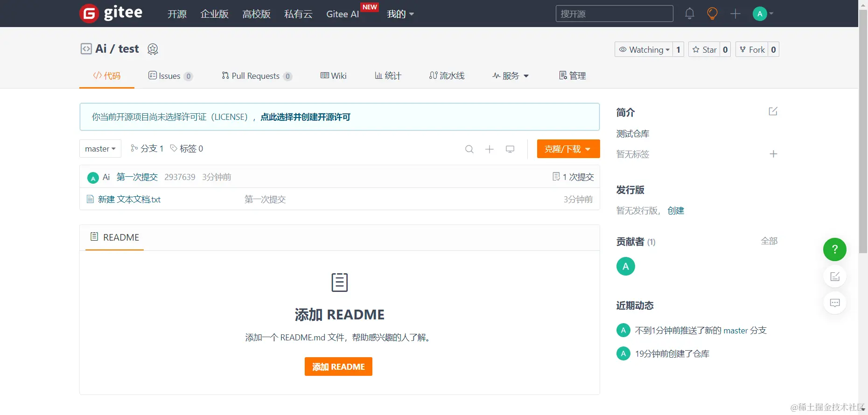Screen dimensions: 868x415
Task: Click the test repository name
Action: pos(128,48)
